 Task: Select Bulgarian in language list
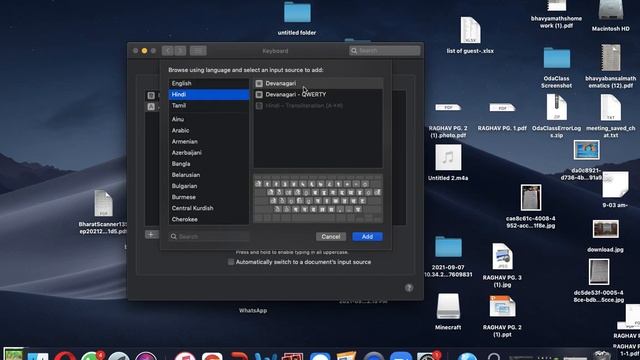[x=209, y=186]
